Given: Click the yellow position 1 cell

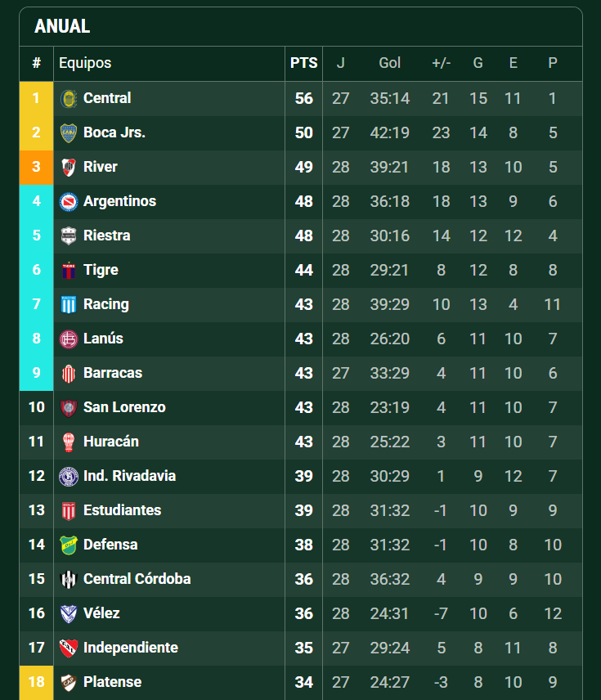Looking at the screenshot, I should point(36,99).
